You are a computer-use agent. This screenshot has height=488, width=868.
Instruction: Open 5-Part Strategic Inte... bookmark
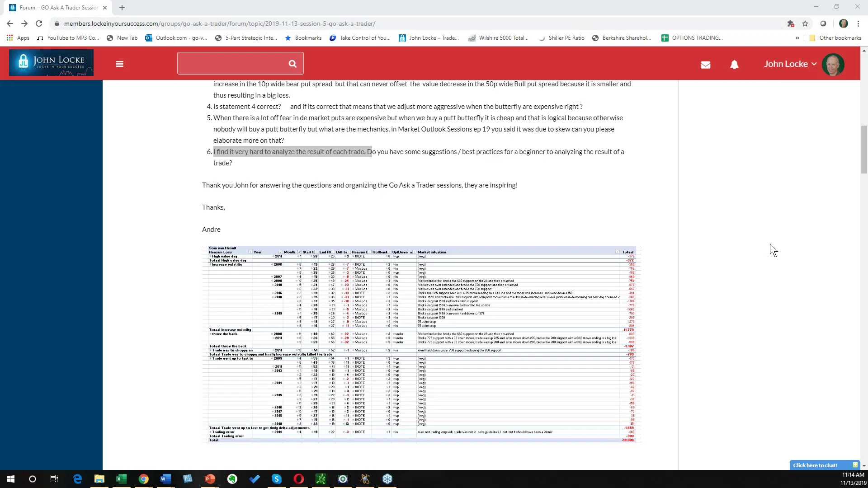246,38
